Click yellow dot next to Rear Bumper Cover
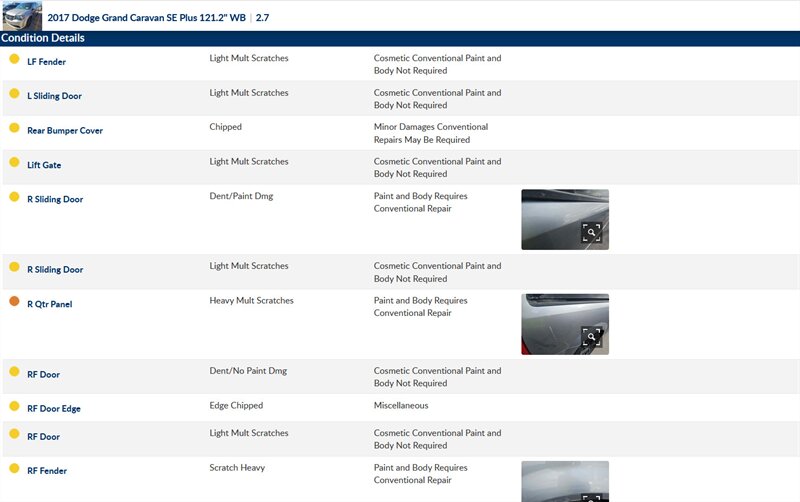This screenshot has height=502, width=800. [x=14, y=128]
